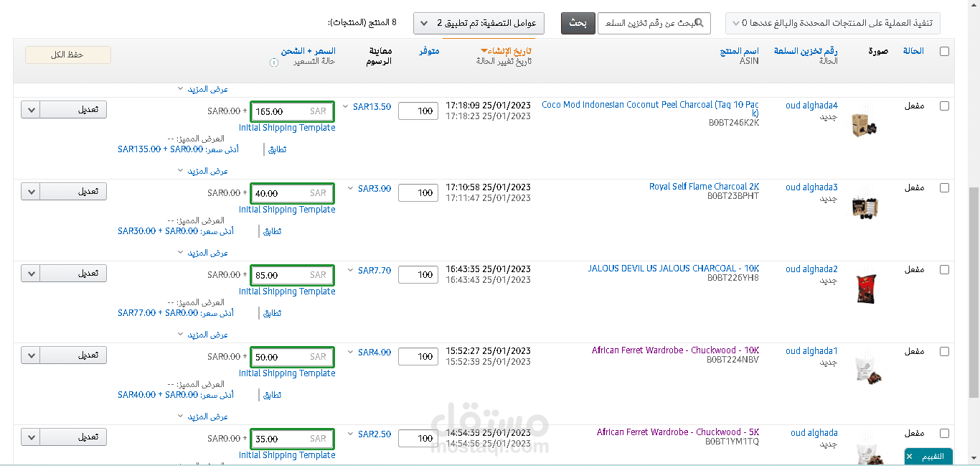Screen dimensions: 980x466
Task: Open the oud alghada4 SKU link
Action: coord(811,106)
